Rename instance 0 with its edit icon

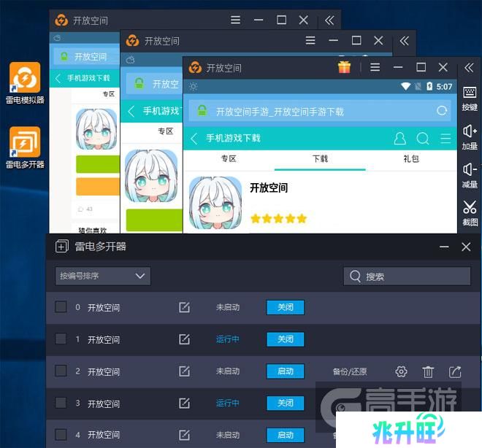pos(184,307)
